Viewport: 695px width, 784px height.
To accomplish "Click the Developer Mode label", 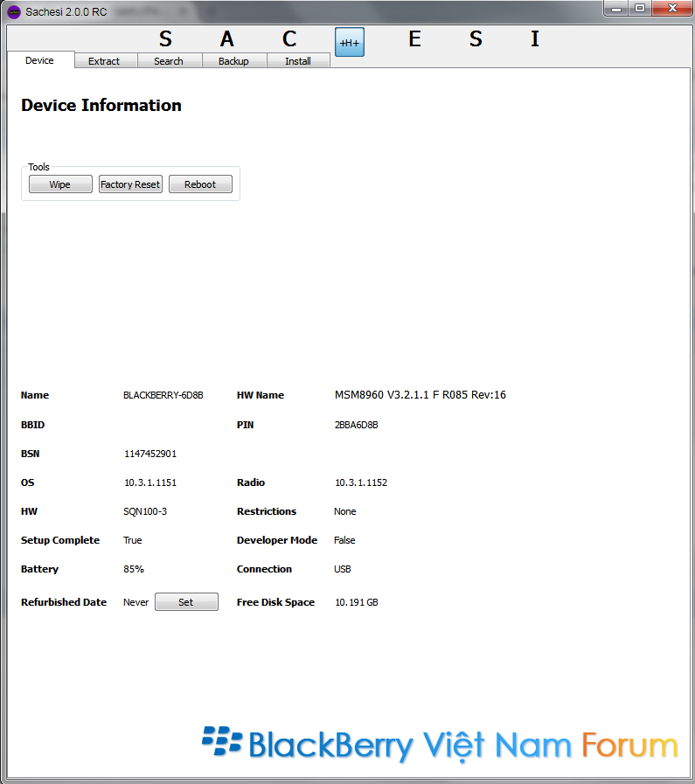I will 277,540.
